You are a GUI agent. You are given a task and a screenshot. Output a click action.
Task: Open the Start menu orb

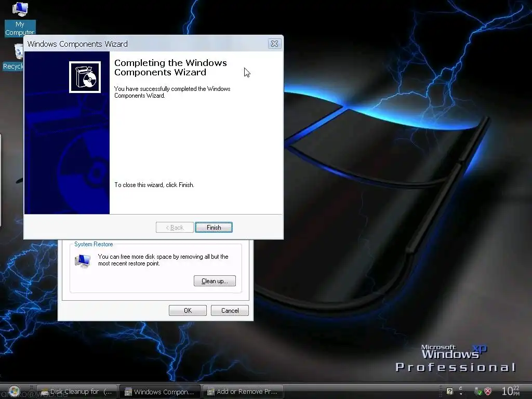pyautogui.click(x=14, y=391)
